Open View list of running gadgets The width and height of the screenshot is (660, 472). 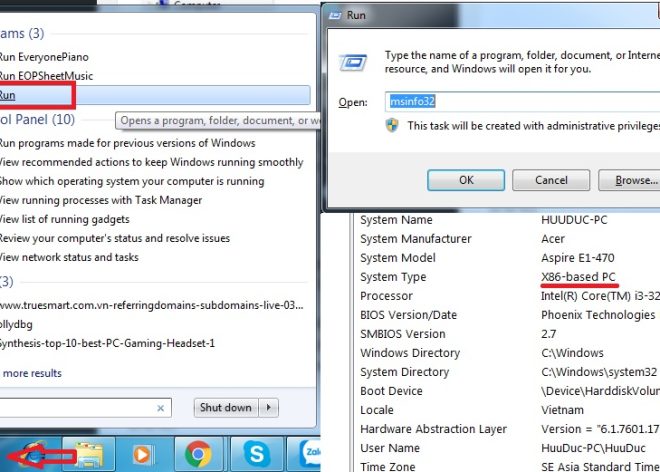pos(64,219)
